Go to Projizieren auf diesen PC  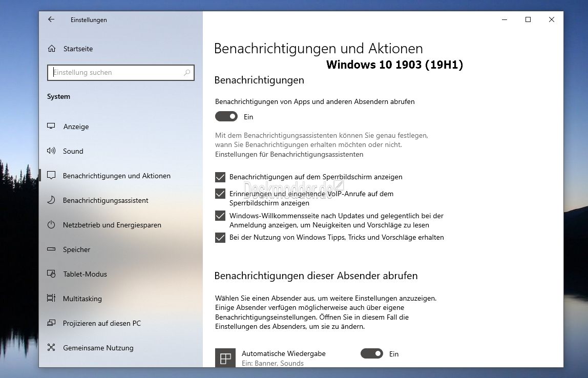click(x=121, y=323)
